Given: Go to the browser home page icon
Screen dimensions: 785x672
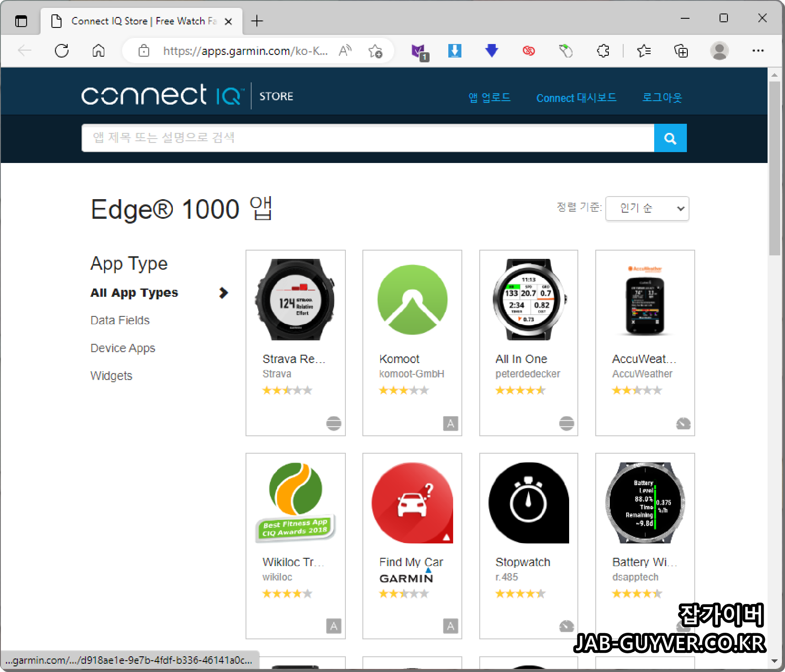Looking at the screenshot, I should click(99, 51).
